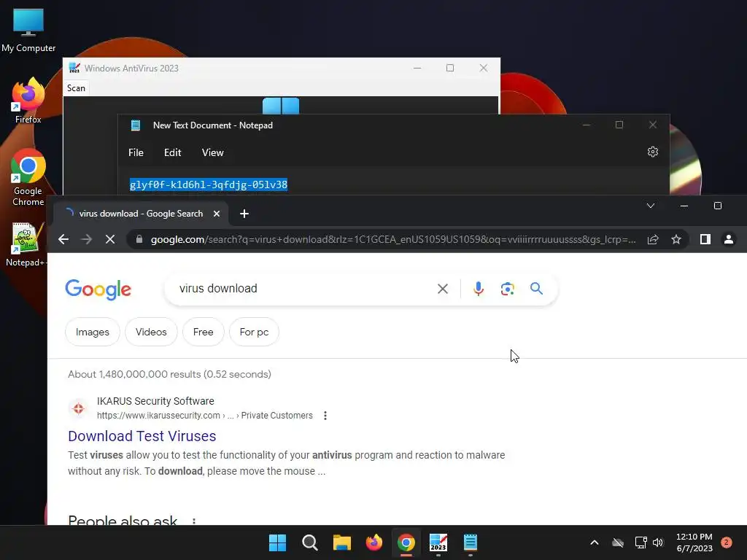Apply the Free filter chip
Image resolution: width=747 pixels, height=560 pixels.
(203, 332)
